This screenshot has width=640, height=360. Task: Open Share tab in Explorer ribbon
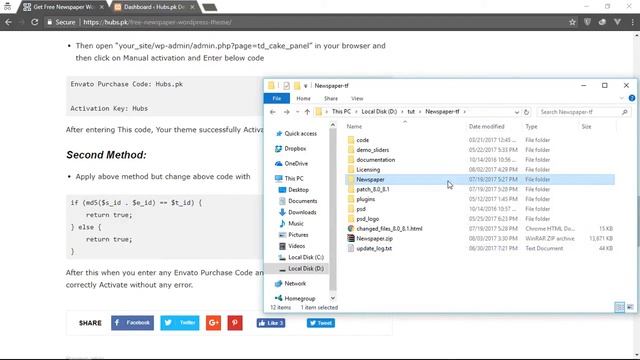(x=331, y=98)
